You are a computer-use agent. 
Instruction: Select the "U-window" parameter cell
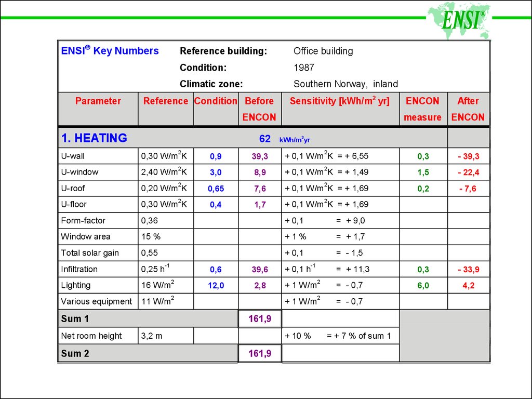(x=98, y=172)
